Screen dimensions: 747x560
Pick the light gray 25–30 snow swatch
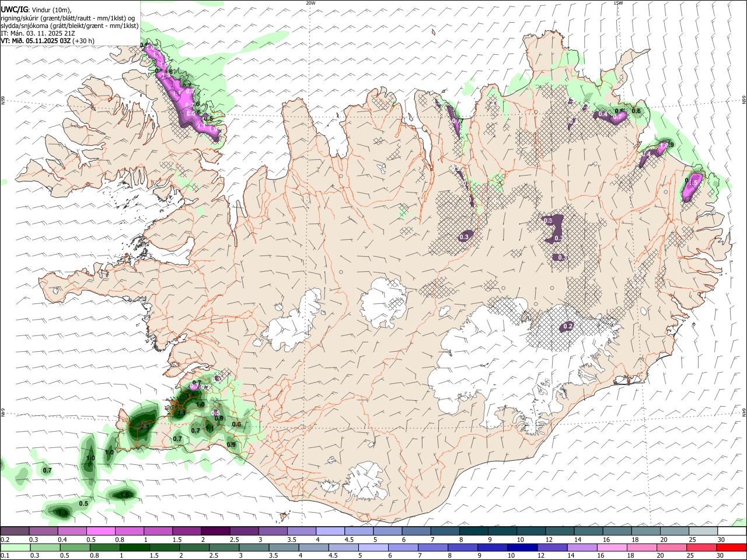[703, 531]
